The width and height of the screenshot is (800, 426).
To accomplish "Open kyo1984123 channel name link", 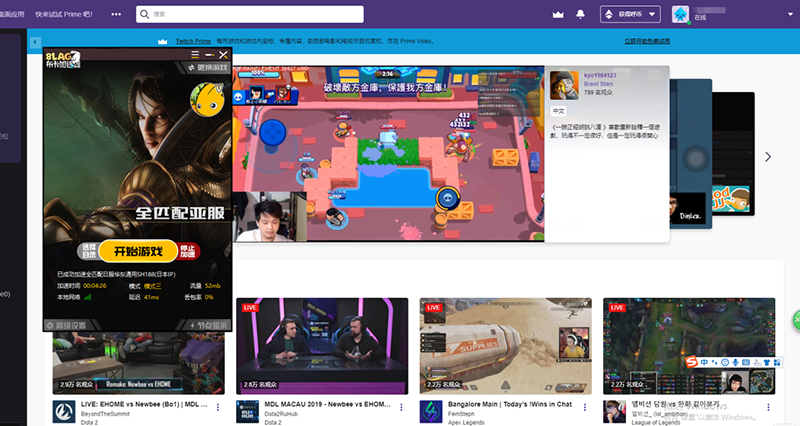I will click(x=600, y=75).
